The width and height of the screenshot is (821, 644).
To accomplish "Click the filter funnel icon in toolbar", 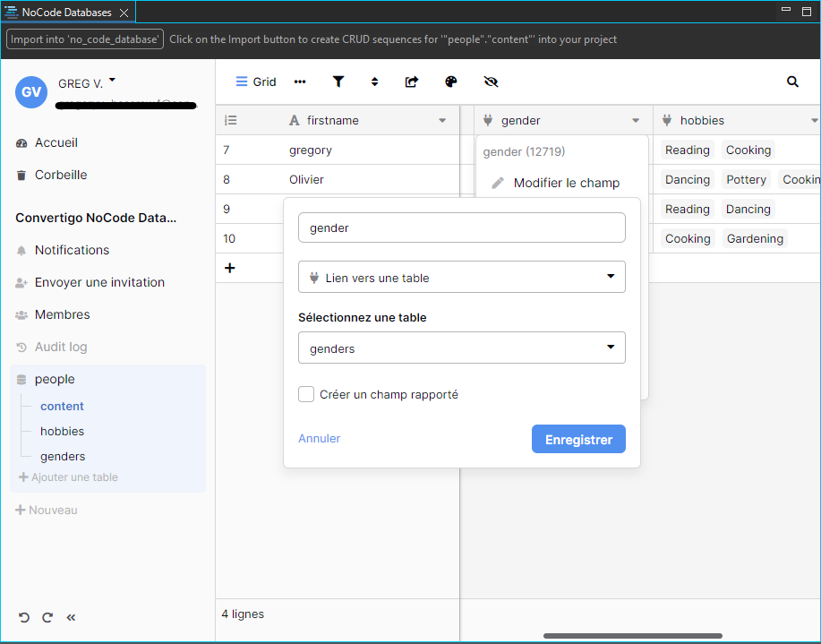I will click(x=338, y=82).
